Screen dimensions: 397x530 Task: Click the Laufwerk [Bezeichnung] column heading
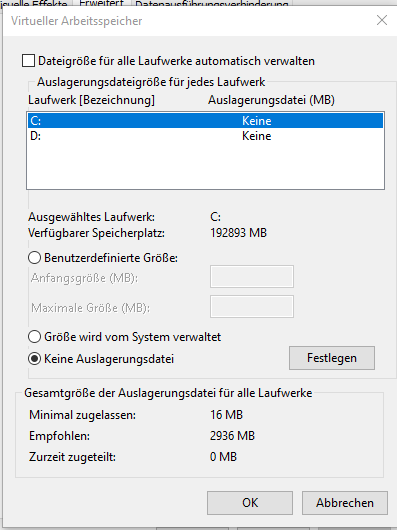coord(91,100)
